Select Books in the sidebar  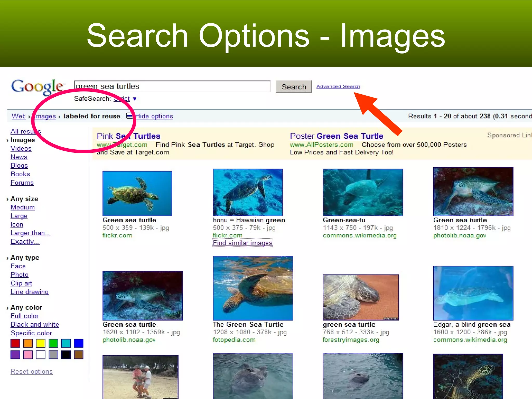coord(20,174)
